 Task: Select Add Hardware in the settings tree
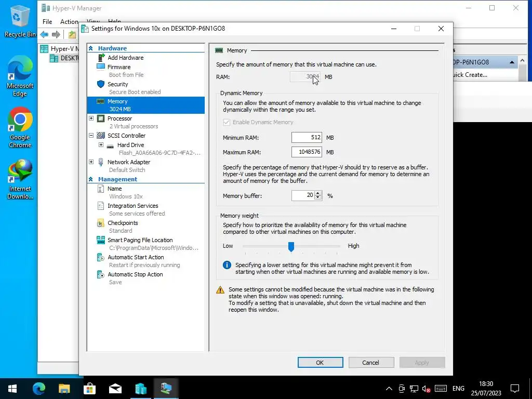(x=126, y=58)
